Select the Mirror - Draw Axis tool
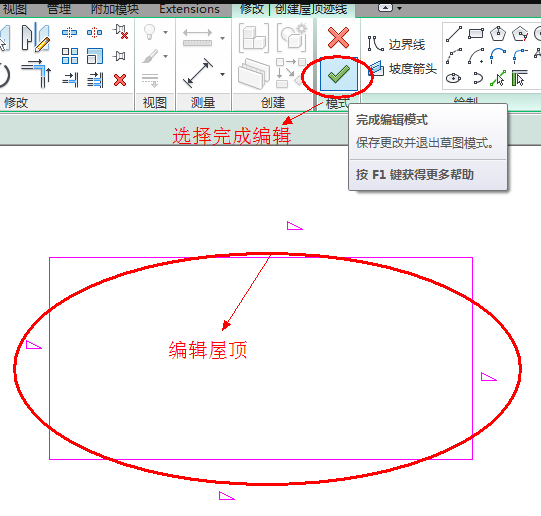 point(36,37)
